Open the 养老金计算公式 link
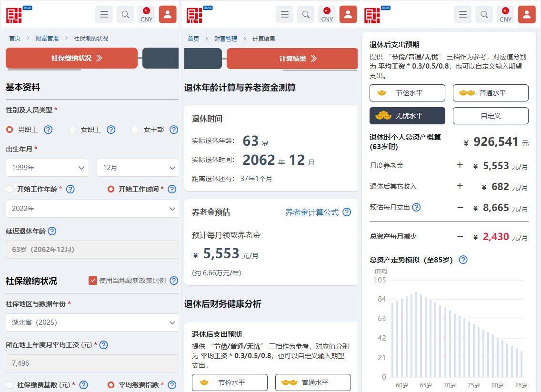 click(312, 212)
